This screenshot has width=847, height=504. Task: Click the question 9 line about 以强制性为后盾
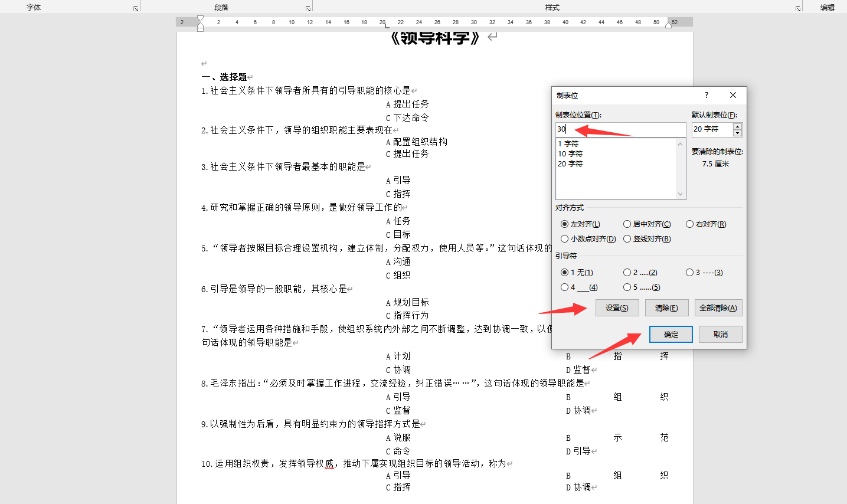tap(310, 424)
